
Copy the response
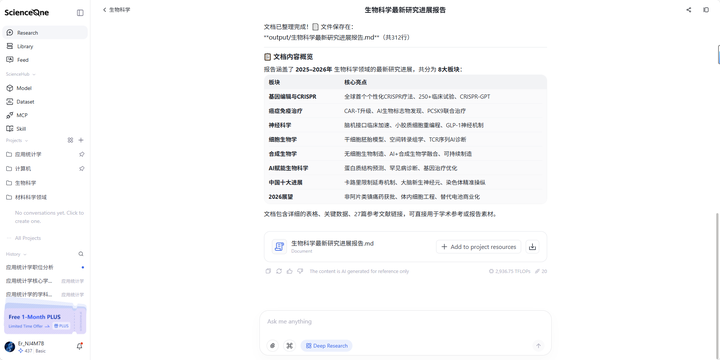(x=268, y=271)
